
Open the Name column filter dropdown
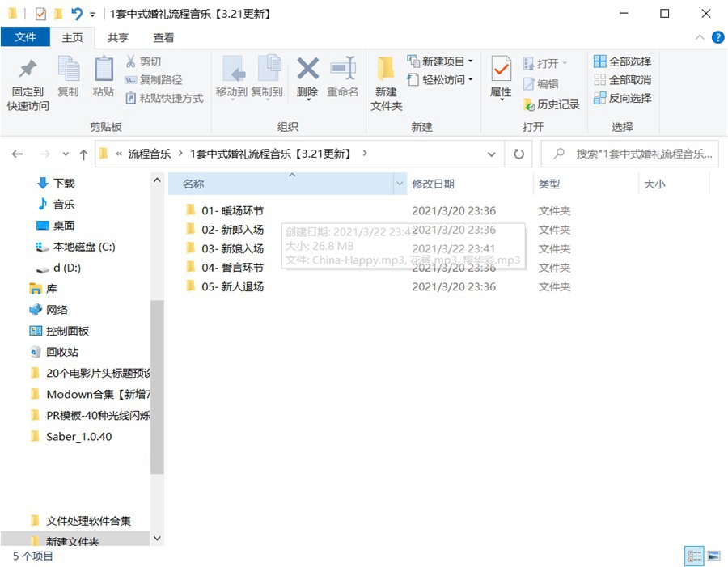(x=400, y=184)
